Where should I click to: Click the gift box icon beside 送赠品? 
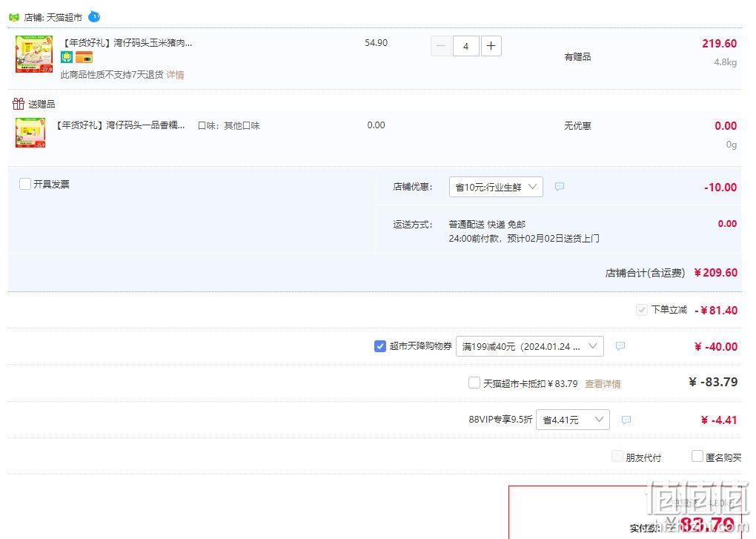tap(19, 104)
